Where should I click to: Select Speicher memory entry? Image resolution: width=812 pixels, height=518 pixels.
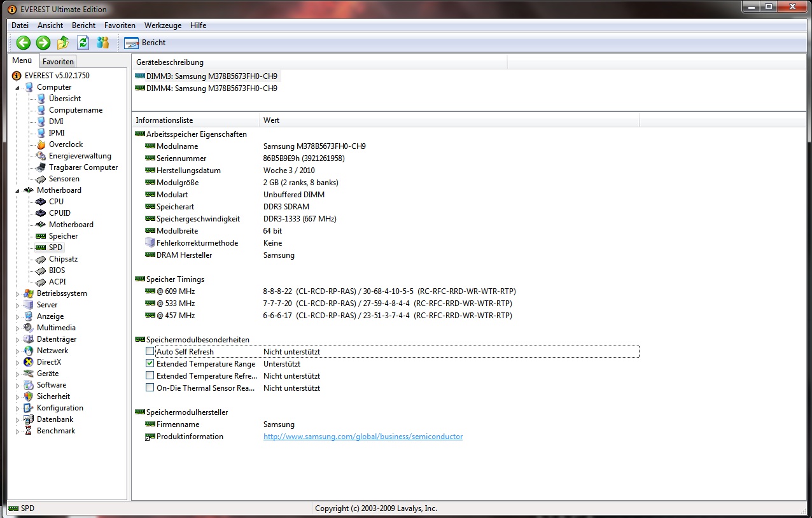[63, 236]
